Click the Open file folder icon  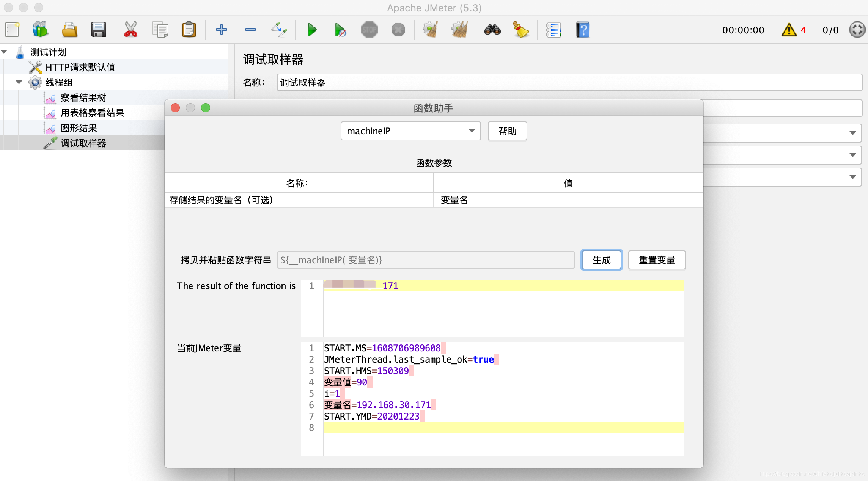(x=69, y=30)
